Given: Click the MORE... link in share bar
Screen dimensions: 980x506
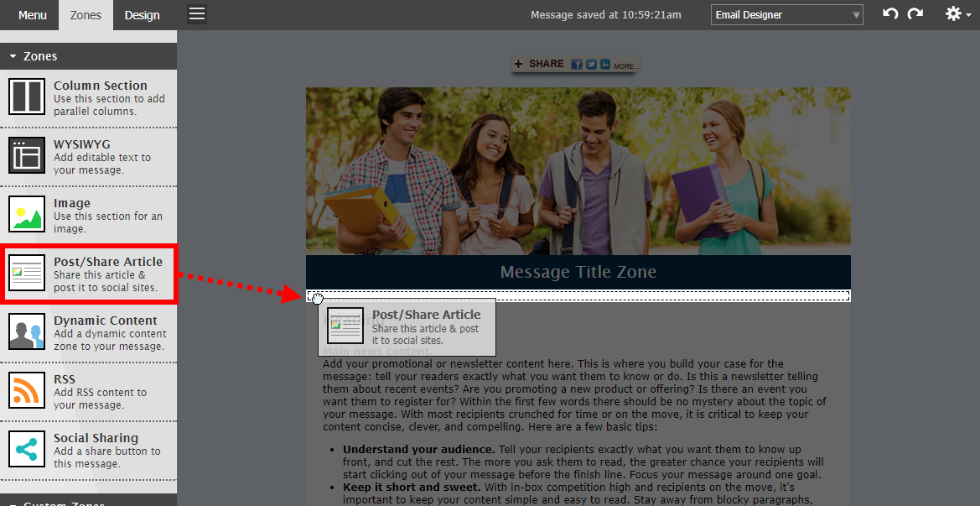Looking at the screenshot, I should [626, 66].
